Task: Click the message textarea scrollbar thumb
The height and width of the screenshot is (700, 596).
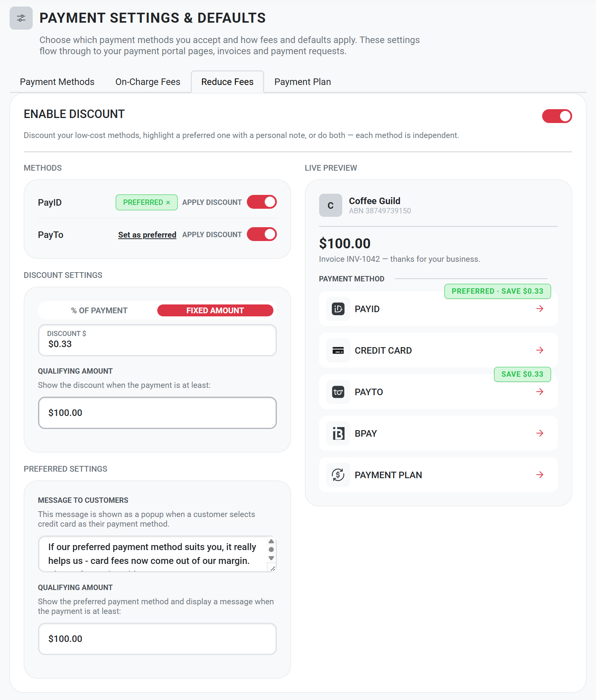Action: pyautogui.click(x=271, y=550)
